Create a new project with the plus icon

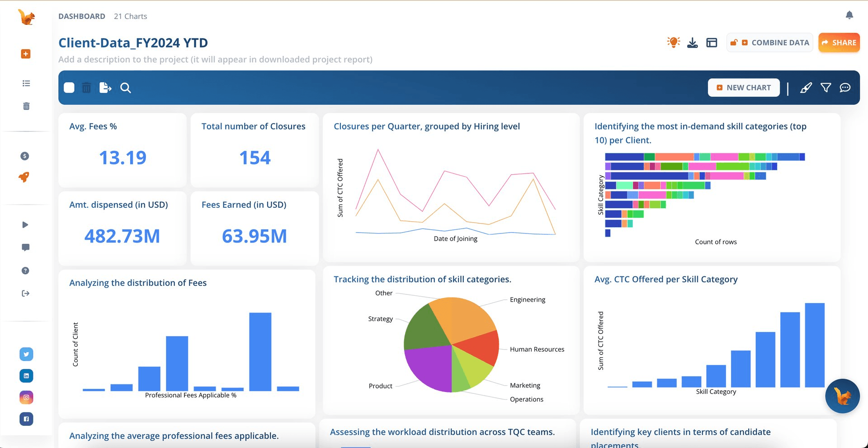[26, 54]
